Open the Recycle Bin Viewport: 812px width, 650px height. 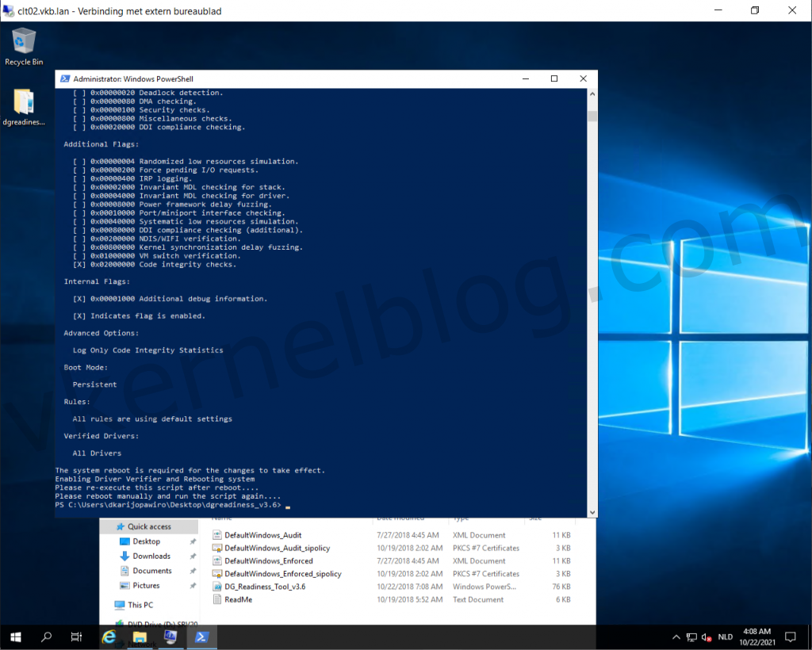(x=23, y=41)
